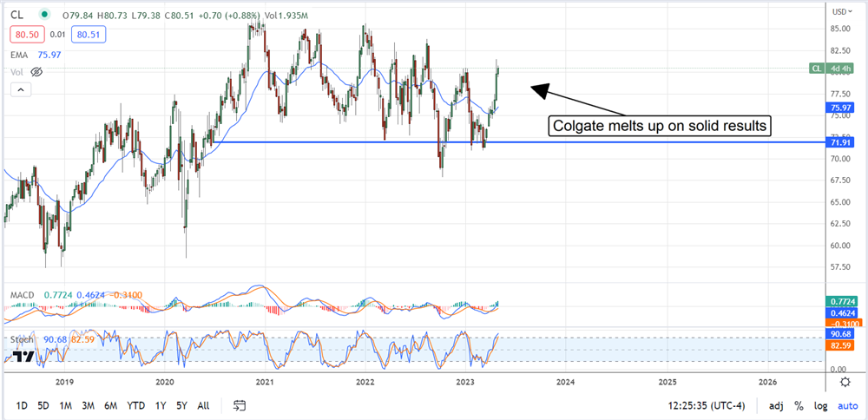Click the 2021 label on time axis
Screen dimensions: 868x420
[x=265, y=382]
